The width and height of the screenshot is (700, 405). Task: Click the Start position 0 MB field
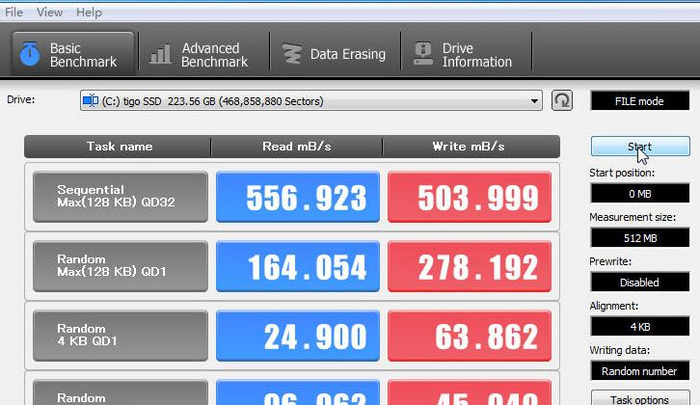point(639,193)
